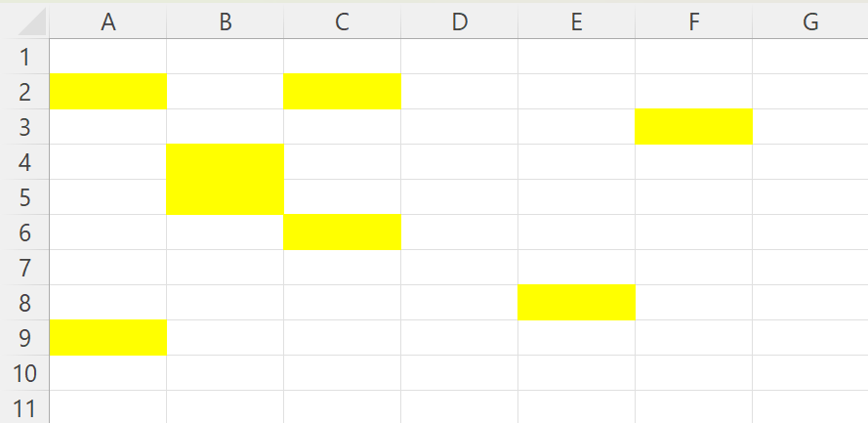Click yellow cell C2

[342, 92]
